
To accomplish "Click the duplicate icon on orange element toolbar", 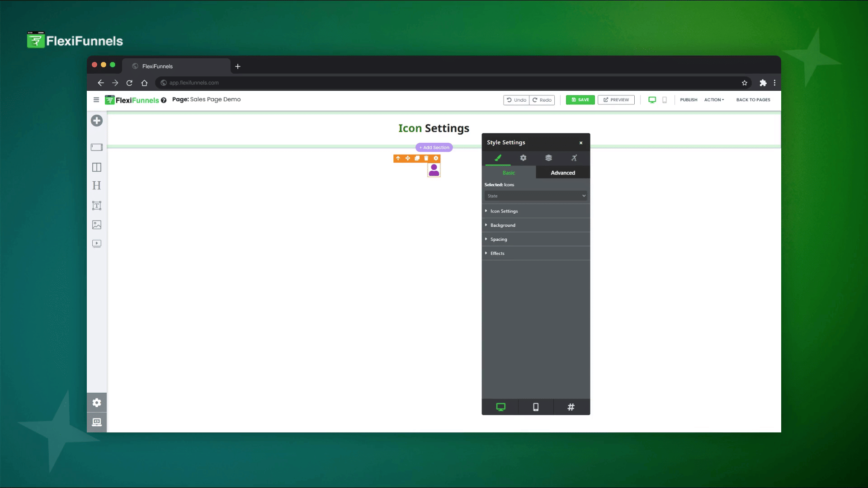I will pos(417,158).
